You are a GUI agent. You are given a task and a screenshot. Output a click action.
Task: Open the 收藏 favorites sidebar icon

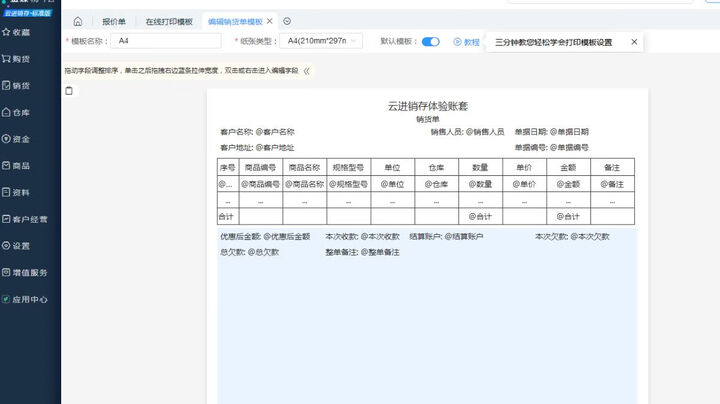click(18, 32)
